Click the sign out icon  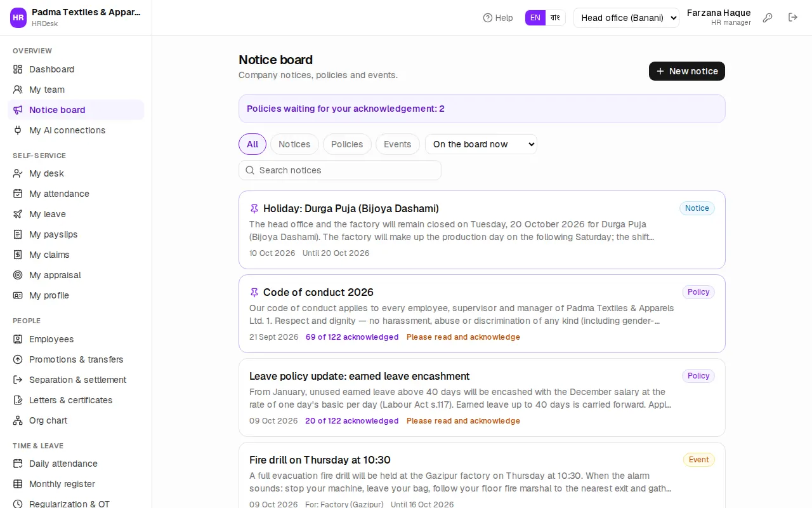[793, 18]
